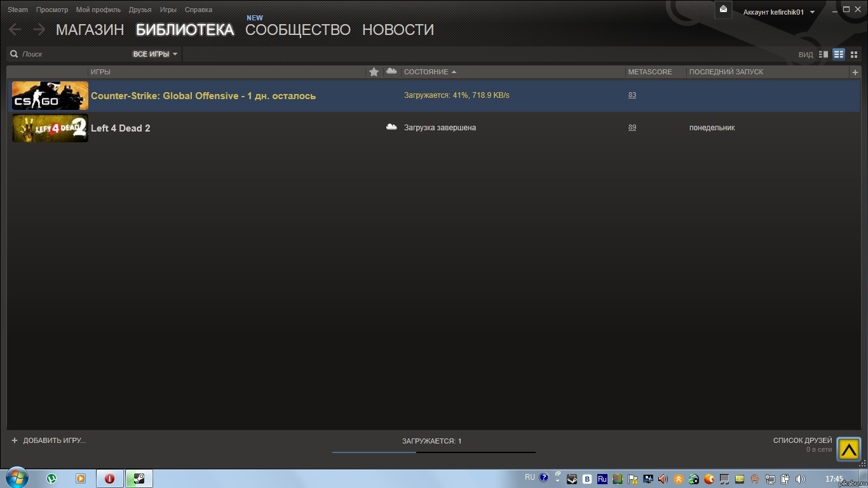Click the blue help tray icon
The image size is (868, 488).
pyautogui.click(x=544, y=477)
